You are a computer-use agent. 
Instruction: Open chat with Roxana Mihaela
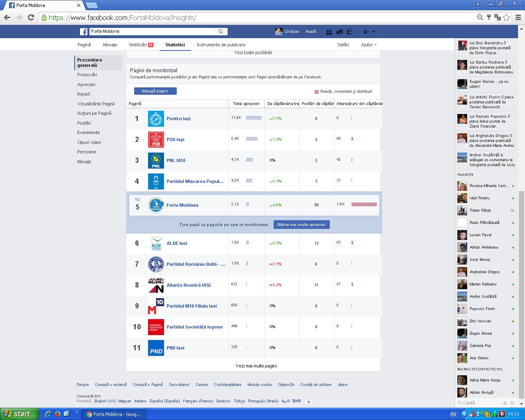tap(486, 186)
